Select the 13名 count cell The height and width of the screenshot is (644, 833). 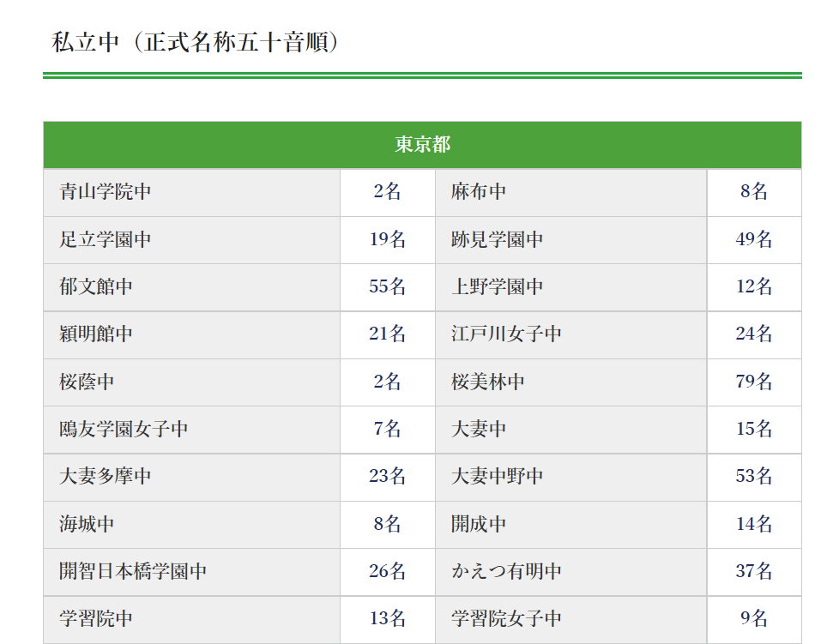387,620
